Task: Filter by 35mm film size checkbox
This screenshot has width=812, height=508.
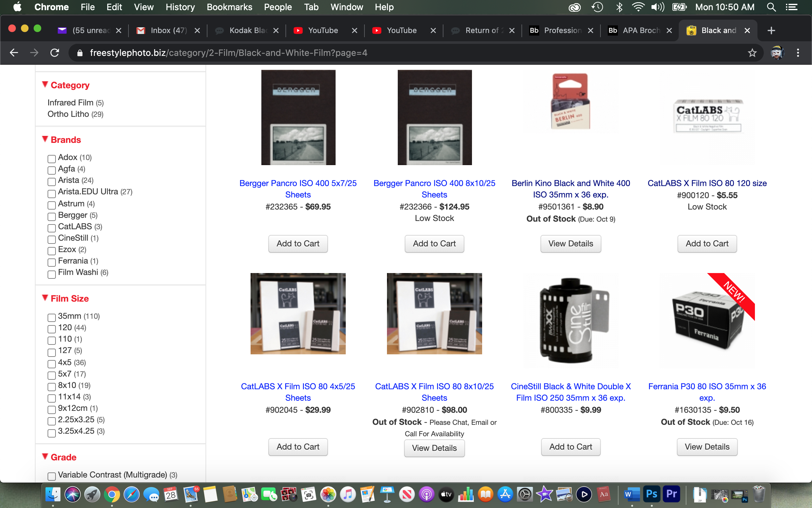Action: [51, 317]
